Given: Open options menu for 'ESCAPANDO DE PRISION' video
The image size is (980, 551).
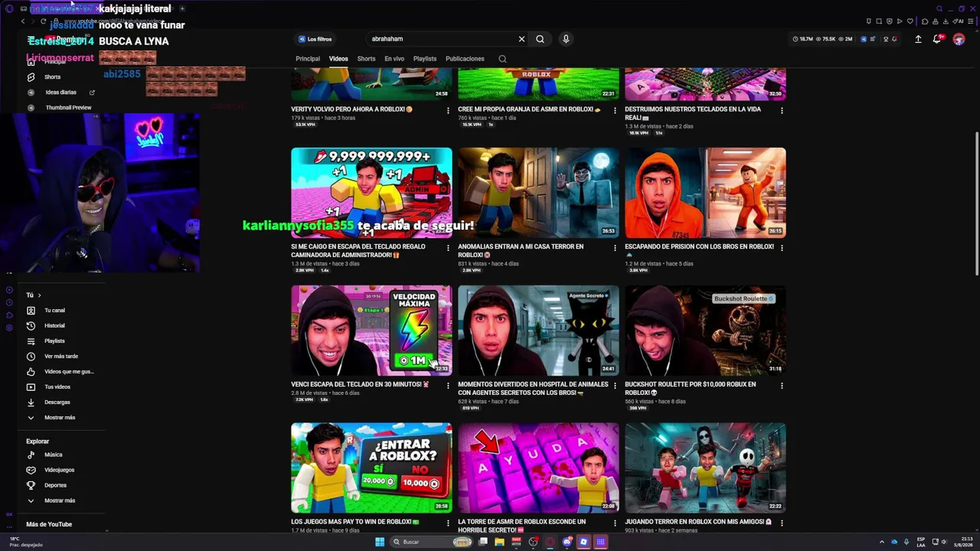Looking at the screenshot, I should 782,248.
